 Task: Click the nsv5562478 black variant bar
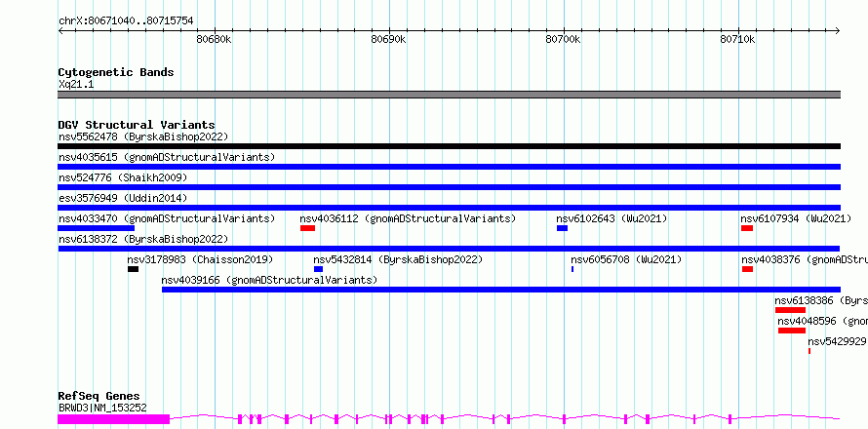click(x=449, y=146)
